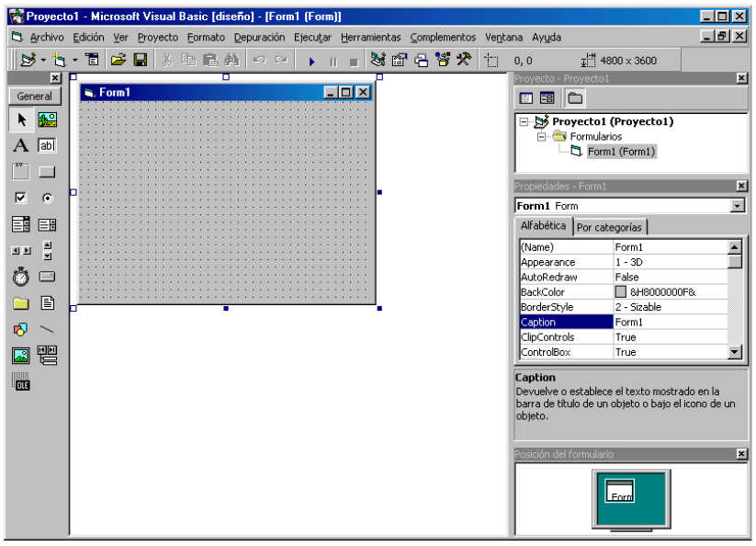Click the End stop toolbar button
This screenshot has width=756, height=546.
[354, 62]
